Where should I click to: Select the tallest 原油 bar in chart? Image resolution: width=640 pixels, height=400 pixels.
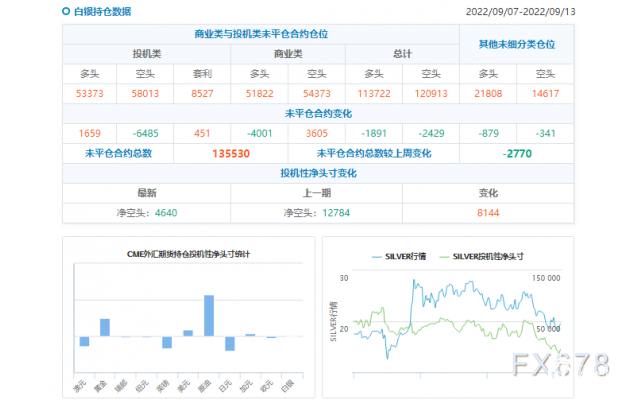(209, 315)
